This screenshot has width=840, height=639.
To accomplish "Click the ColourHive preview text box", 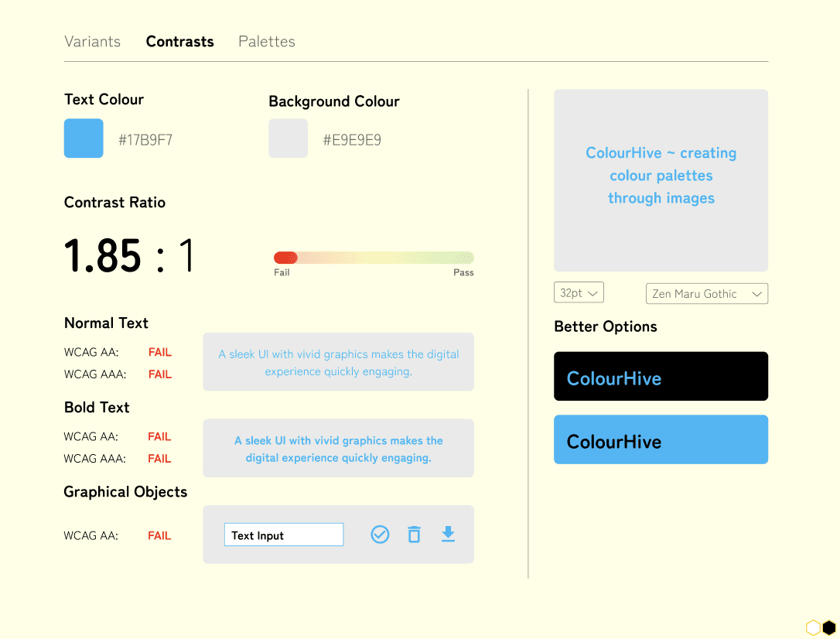I will tap(661, 180).
